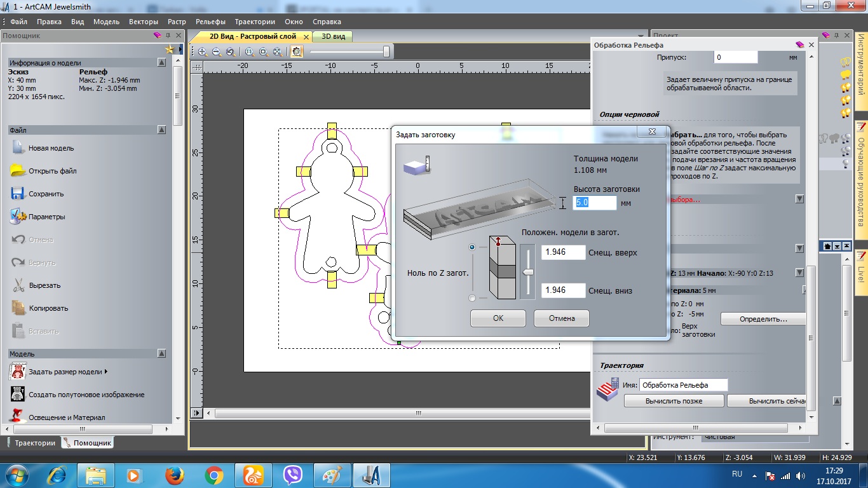Switch to the Траектории bottom tab
Image resolution: width=868 pixels, height=488 pixels.
31,443
